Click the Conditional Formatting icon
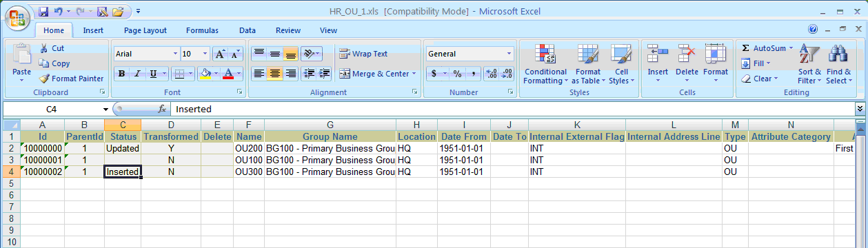Viewport: 868px width, 248px height. [x=545, y=55]
